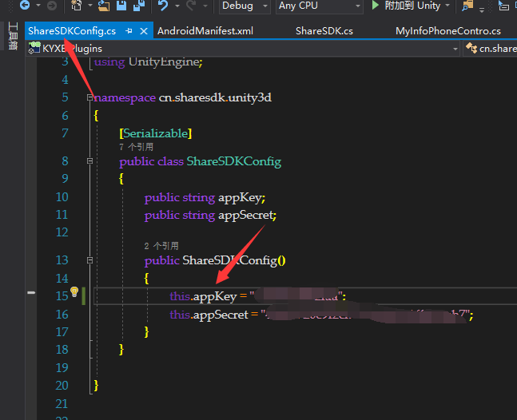Close the ShareSDKConfig.cs tab
The width and height of the screenshot is (517, 420).
tap(144, 31)
